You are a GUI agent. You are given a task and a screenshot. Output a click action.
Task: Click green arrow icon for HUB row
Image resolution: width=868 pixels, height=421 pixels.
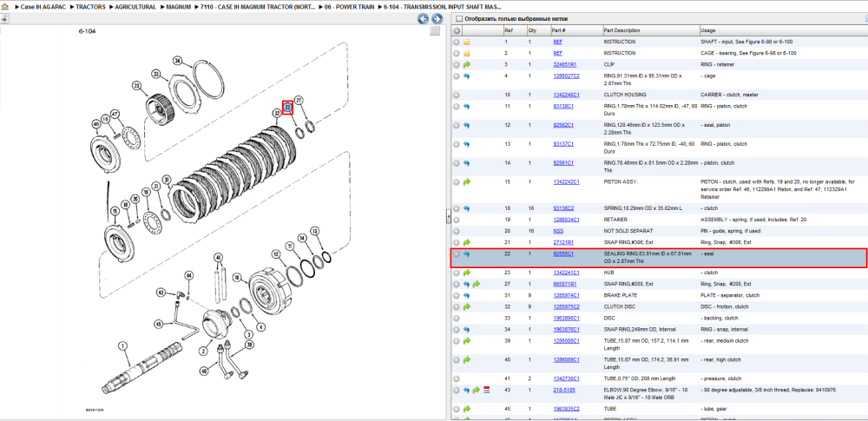click(467, 273)
